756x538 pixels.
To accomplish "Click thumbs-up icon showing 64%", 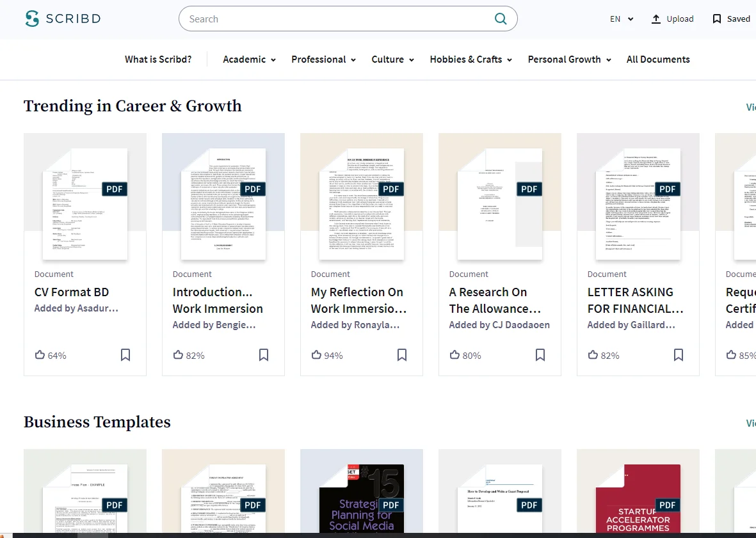I will coord(40,355).
